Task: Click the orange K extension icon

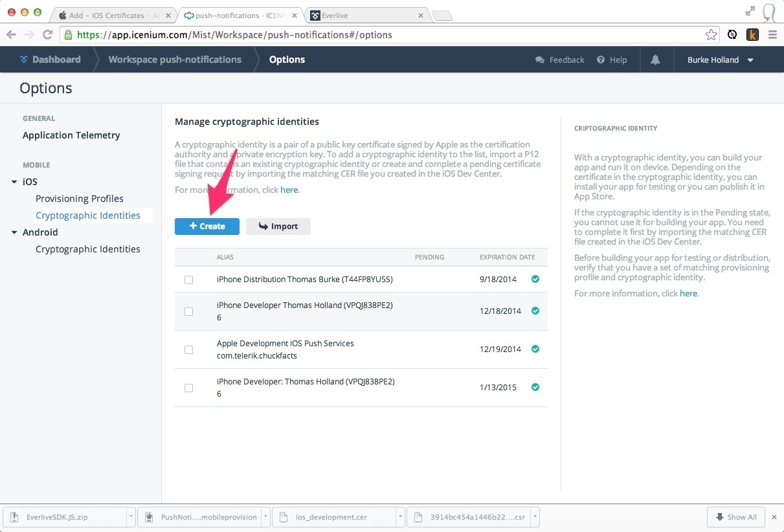Action: (752, 35)
